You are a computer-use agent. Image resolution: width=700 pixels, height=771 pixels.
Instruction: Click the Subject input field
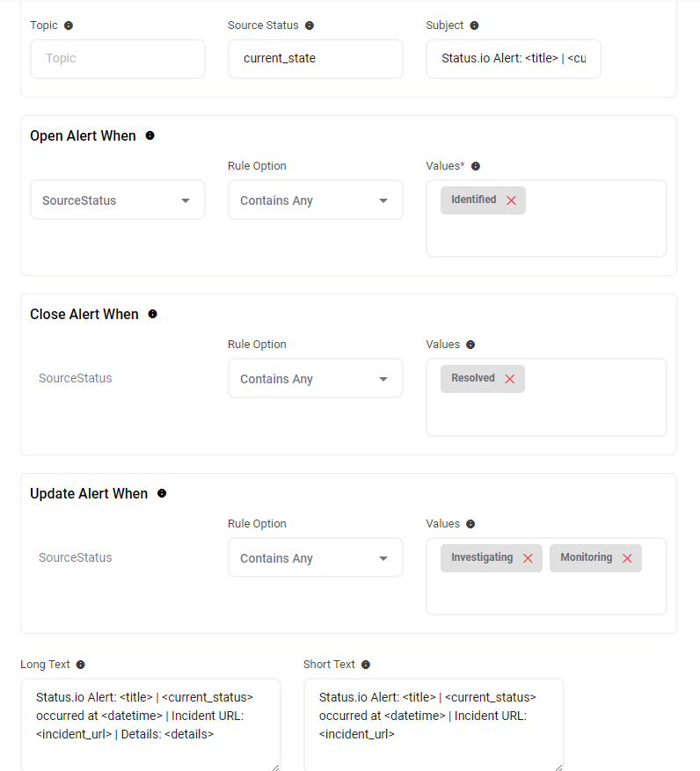[513, 59]
